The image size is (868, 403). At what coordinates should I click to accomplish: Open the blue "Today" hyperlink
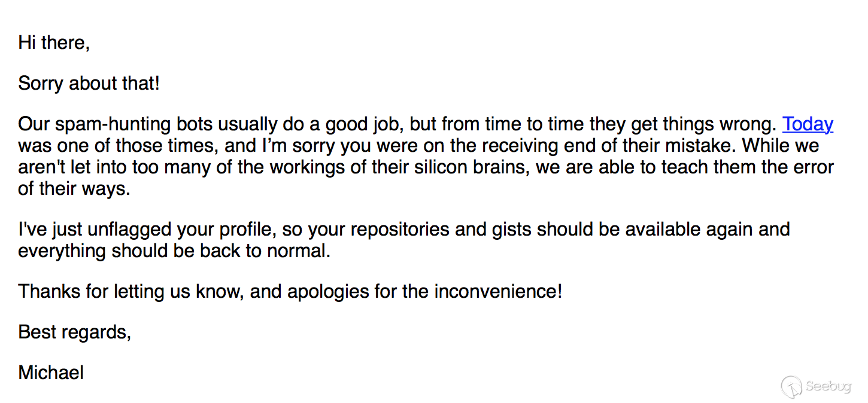pyautogui.click(x=808, y=124)
